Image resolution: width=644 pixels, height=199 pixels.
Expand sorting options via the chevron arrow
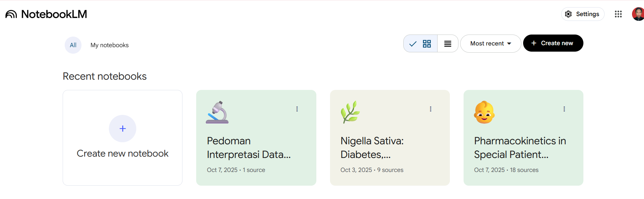pos(509,43)
